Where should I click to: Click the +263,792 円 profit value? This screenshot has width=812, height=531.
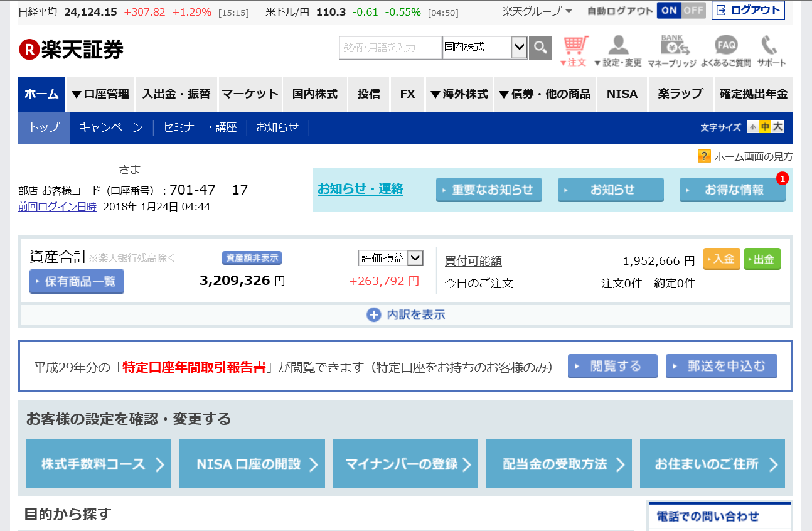coord(384,281)
